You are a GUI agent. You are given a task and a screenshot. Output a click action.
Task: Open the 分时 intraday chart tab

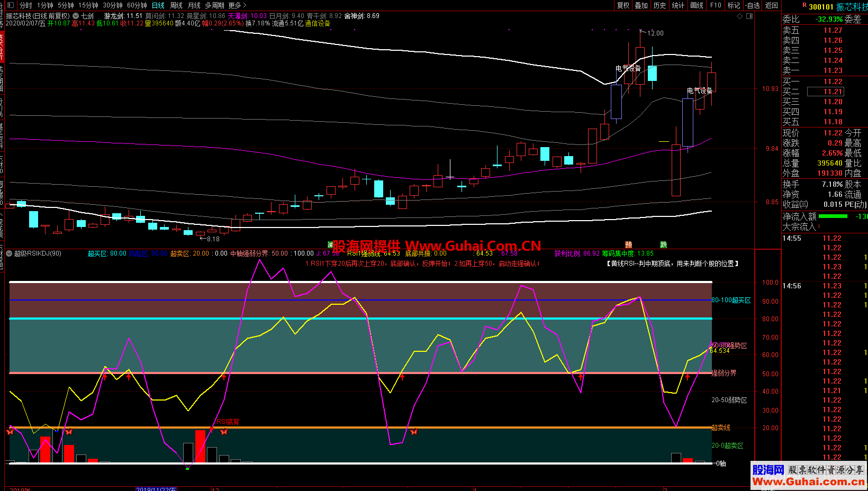click(x=26, y=5)
